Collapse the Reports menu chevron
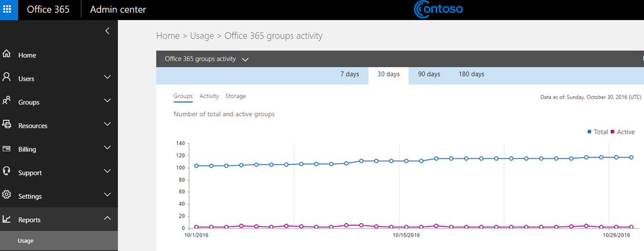The width and height of the screenshot is (644, 251). 107,218
